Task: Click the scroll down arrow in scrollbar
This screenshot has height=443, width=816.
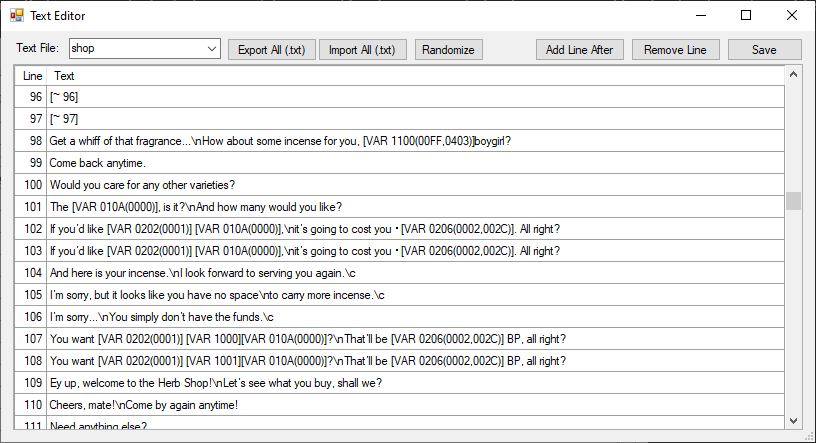Action: 794,420
